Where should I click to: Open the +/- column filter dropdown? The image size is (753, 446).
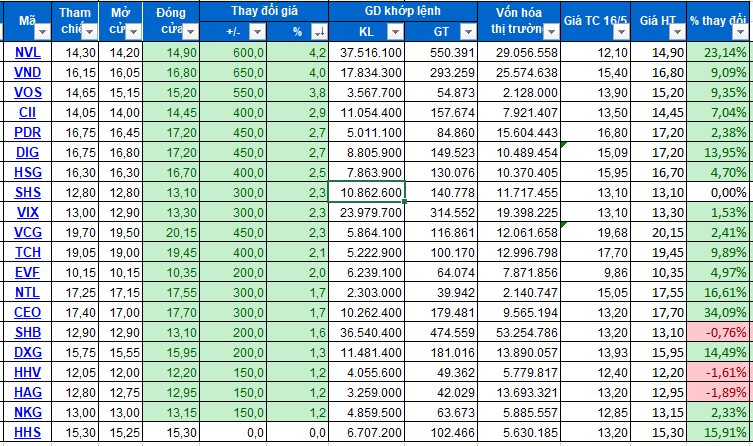click(257, 32)
